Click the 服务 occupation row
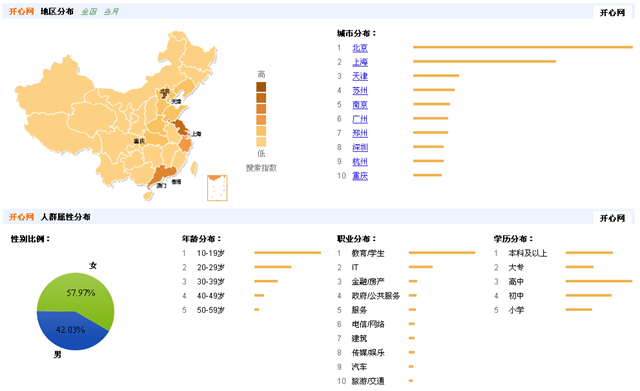Viewport: 640px width, 391px height. (x=376, y=310)
